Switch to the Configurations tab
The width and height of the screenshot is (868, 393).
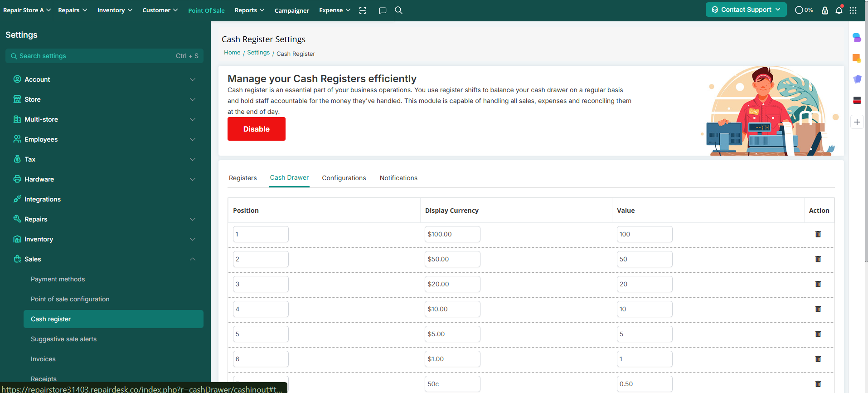(344, 178)
